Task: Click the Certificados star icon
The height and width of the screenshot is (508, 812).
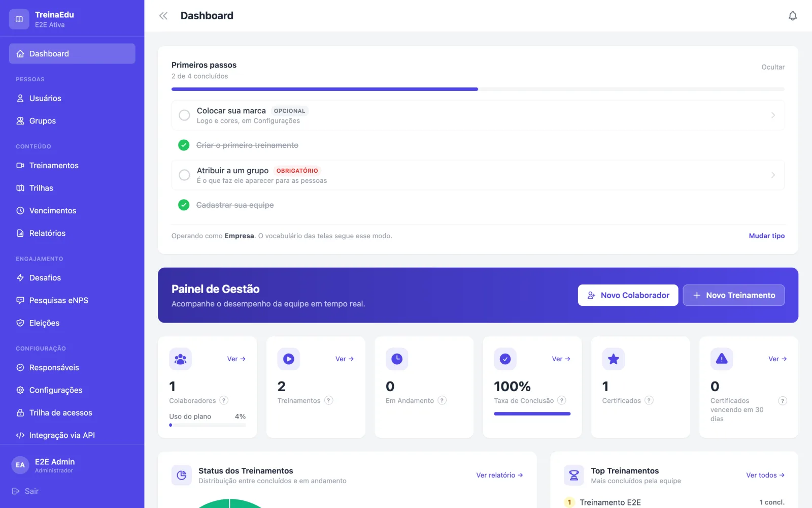Action: [614, 359]
